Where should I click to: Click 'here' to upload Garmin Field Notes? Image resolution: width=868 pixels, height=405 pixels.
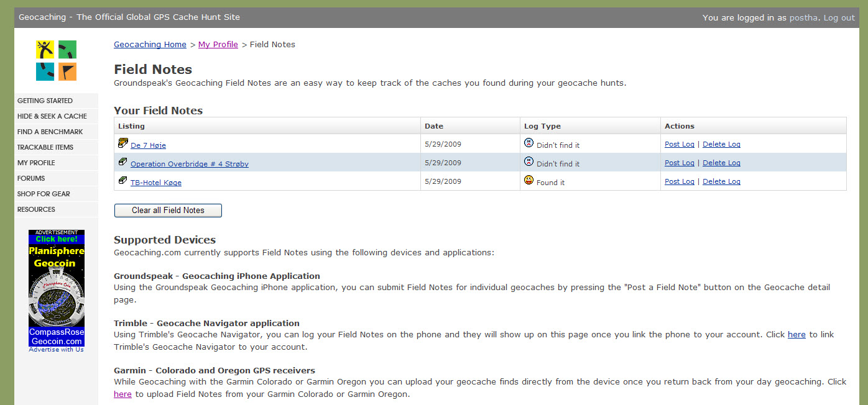(x=122, y=394)
